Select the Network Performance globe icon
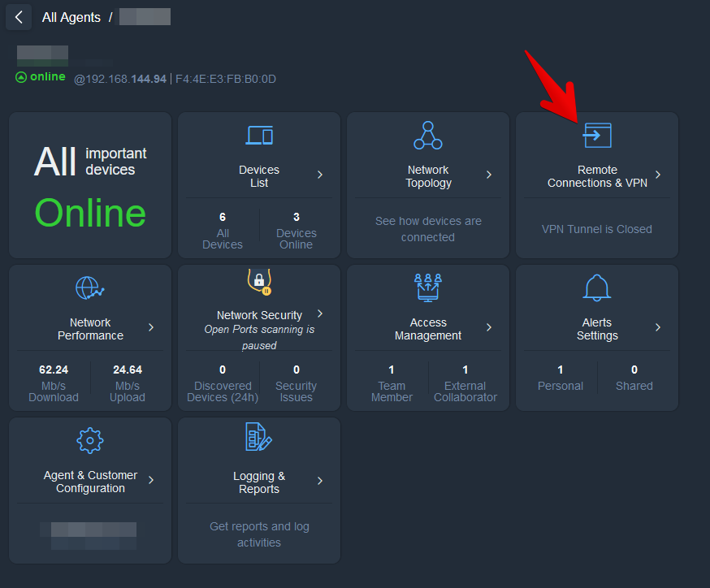Screen dimensions: 710x588 click(90, 288)
